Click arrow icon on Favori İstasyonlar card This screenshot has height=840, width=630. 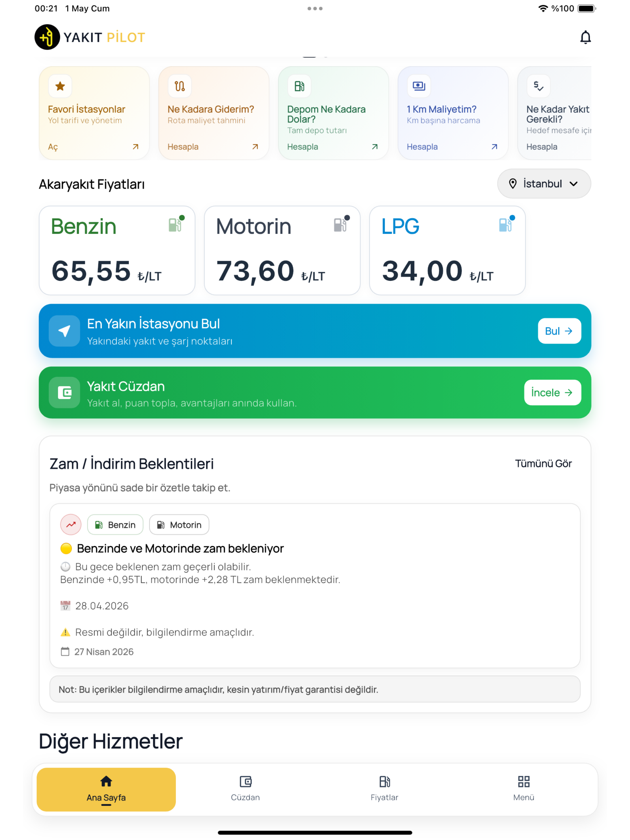coord(136,147)
